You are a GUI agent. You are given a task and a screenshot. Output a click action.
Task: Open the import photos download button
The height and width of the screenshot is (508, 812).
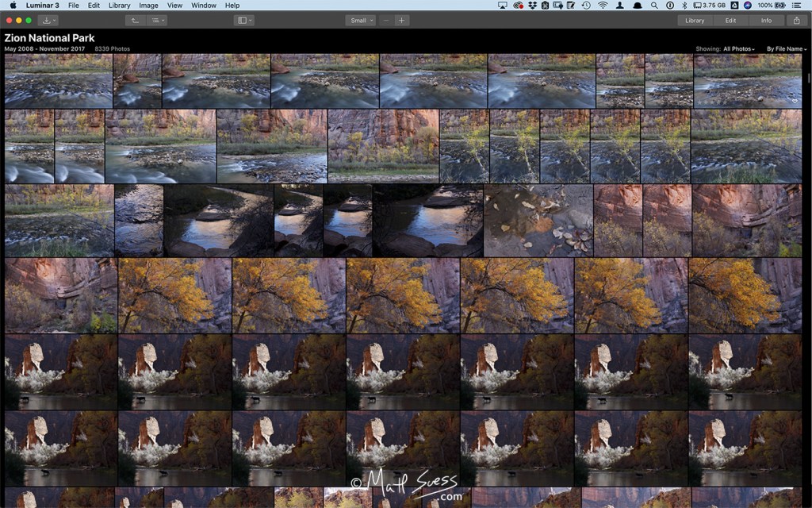tap(48, 21)
